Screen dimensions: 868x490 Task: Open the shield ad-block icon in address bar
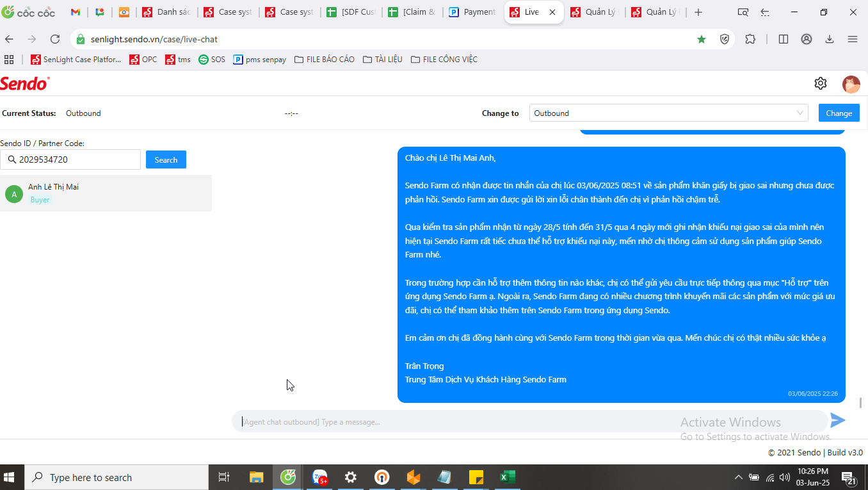point(725,39)
